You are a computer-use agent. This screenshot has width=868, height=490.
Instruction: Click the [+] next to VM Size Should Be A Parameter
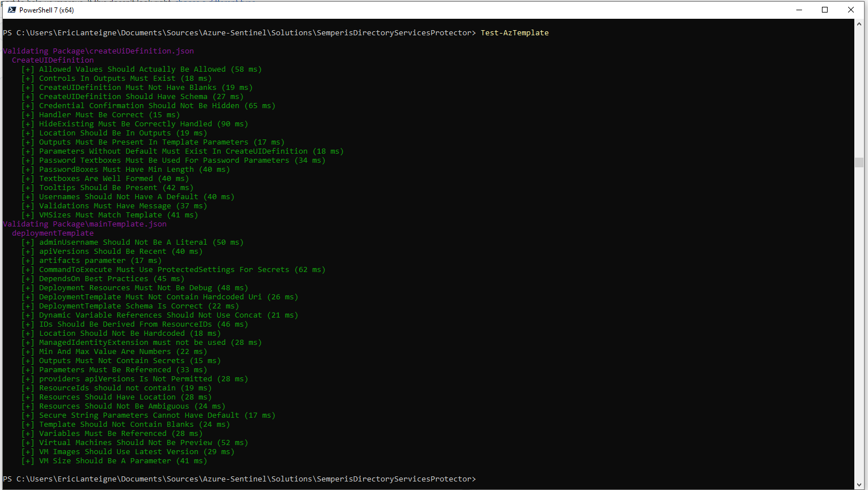tap(27, 460)
